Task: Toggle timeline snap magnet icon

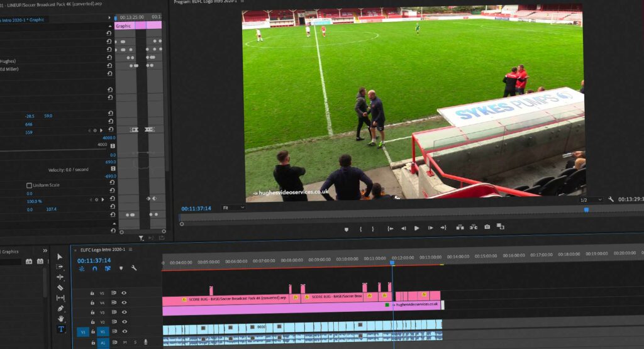Action: (x=94, y=268)
